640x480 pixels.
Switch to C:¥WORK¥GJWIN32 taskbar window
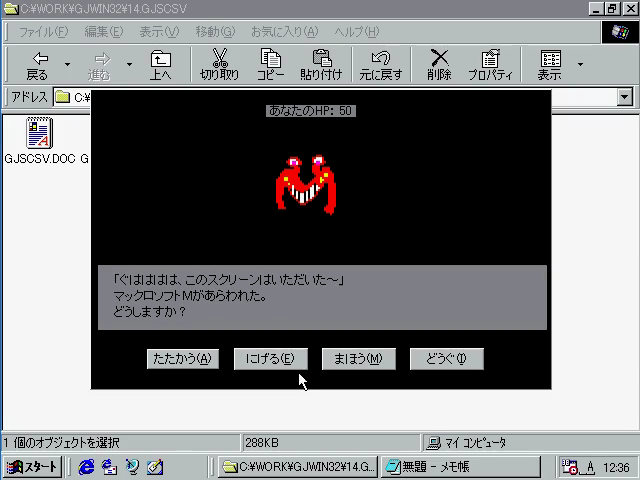tap(298, 467)
